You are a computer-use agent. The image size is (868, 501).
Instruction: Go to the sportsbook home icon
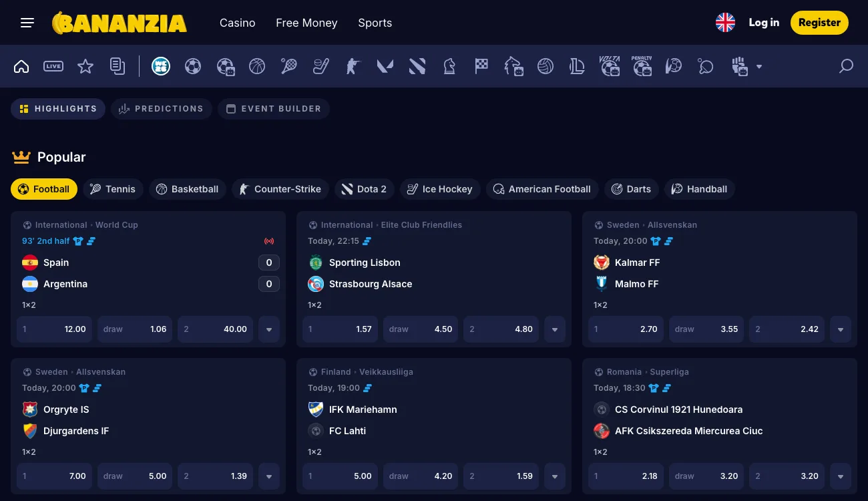pyautogui.click(x=21, y=66)
